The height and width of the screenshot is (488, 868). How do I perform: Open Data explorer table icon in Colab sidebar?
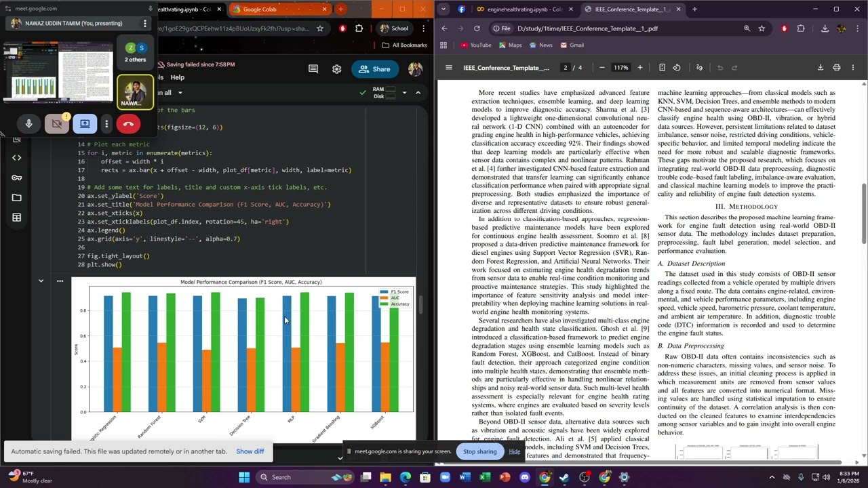pyautogui.click(x=17, y=218)
